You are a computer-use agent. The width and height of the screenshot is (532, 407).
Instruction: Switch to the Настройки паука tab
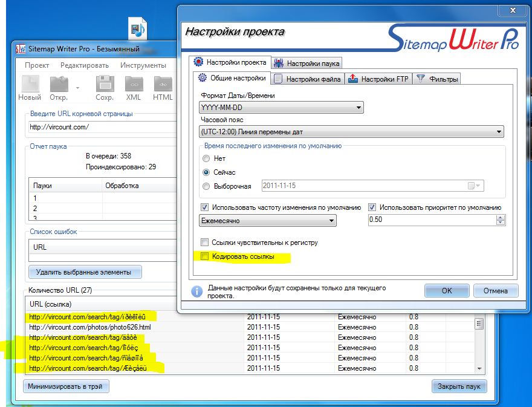307,63
